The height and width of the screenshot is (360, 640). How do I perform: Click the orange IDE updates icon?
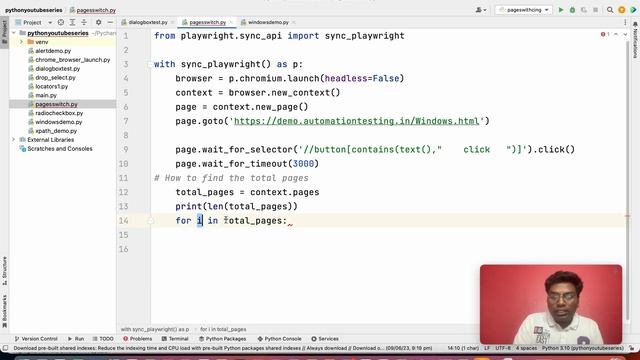click(x=622, y=10)
